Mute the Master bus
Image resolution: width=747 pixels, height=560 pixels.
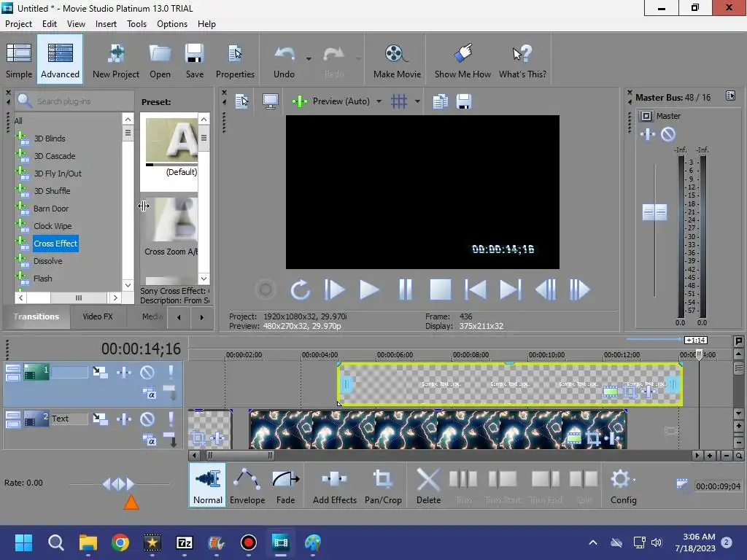tap(668, 134)
